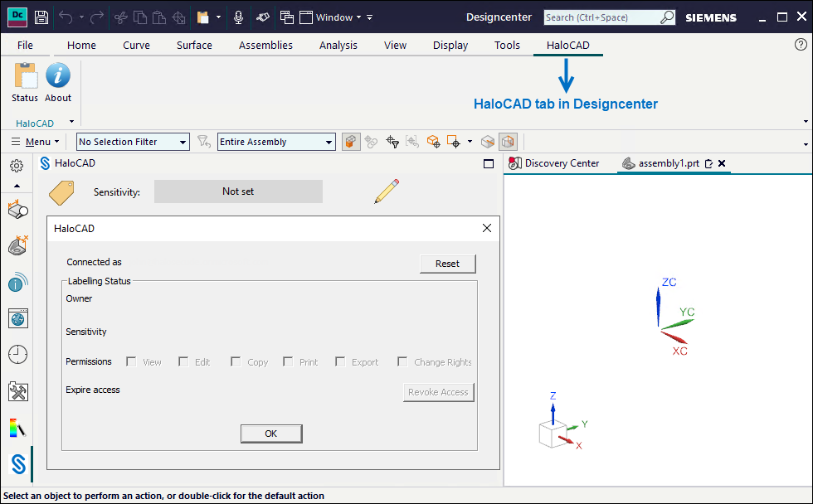Open the Assembly Navigator sidebar icon
813x504 pixels.
pyautogui.click(x=18, y=210)
